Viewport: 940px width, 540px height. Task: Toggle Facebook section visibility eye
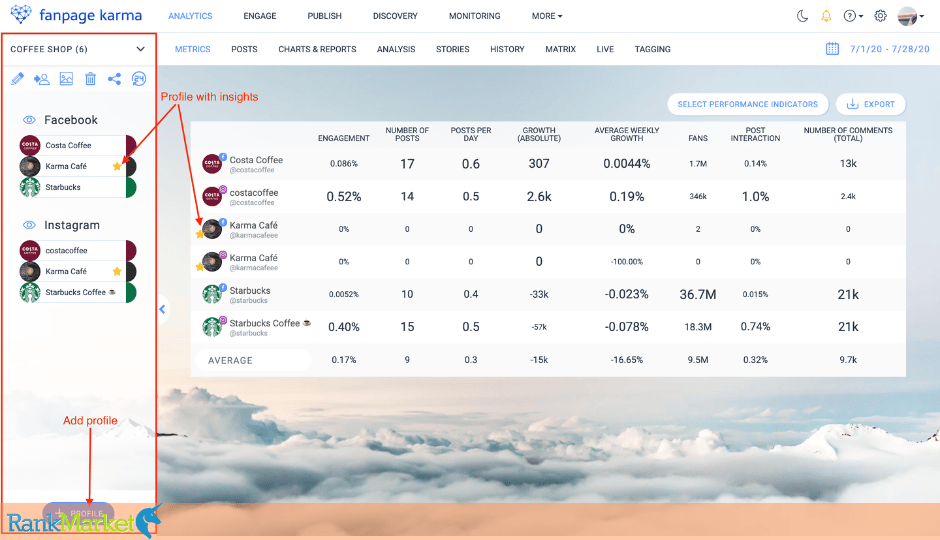(29, 120)
